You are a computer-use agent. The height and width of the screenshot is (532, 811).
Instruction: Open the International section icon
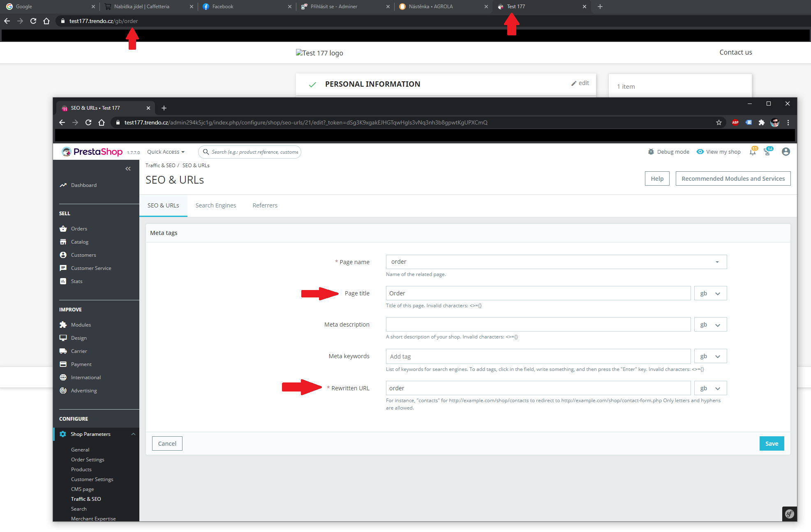(x=63, y=377)
